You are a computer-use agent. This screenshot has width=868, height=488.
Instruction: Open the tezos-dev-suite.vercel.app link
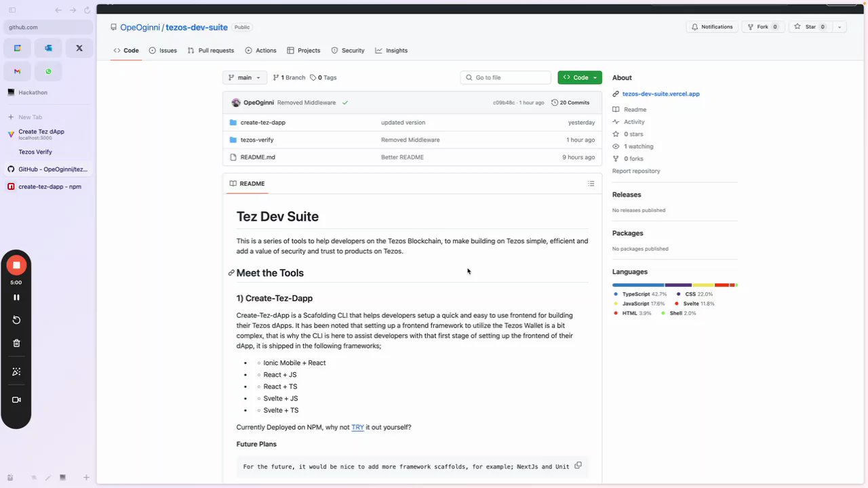tap(661, 94)
